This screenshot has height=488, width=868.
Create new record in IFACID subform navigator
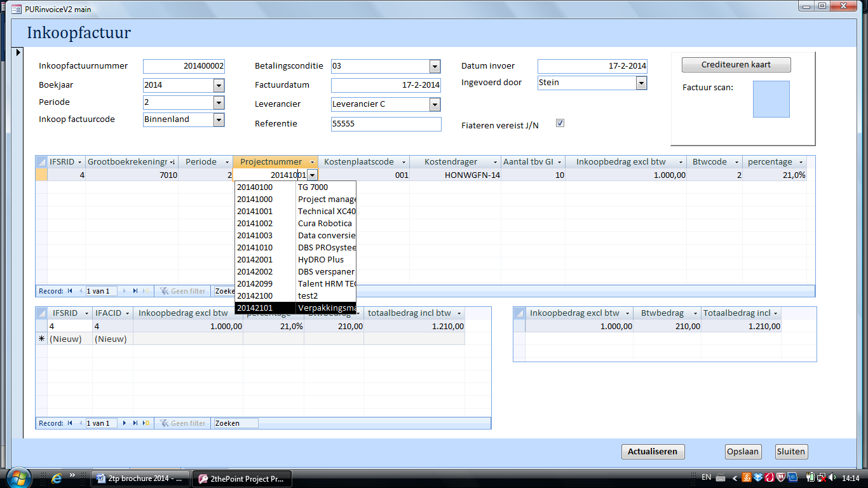click(146, 423)
